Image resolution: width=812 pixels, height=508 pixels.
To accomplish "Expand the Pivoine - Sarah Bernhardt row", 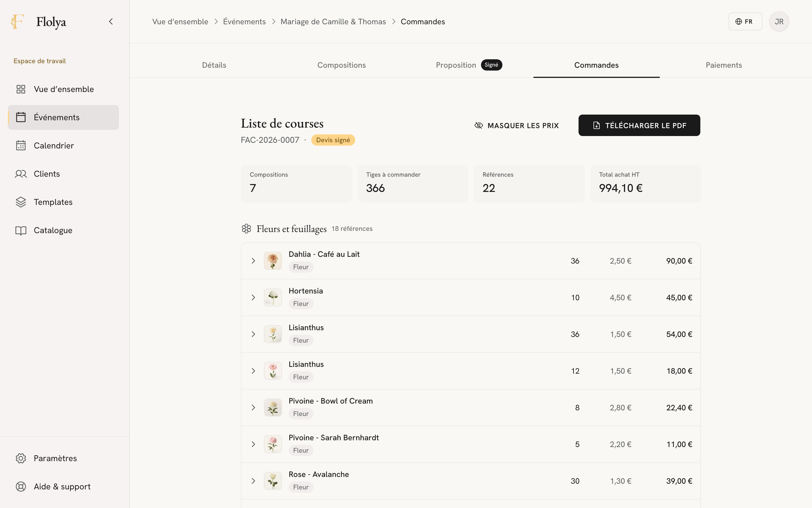I will 253,444.
